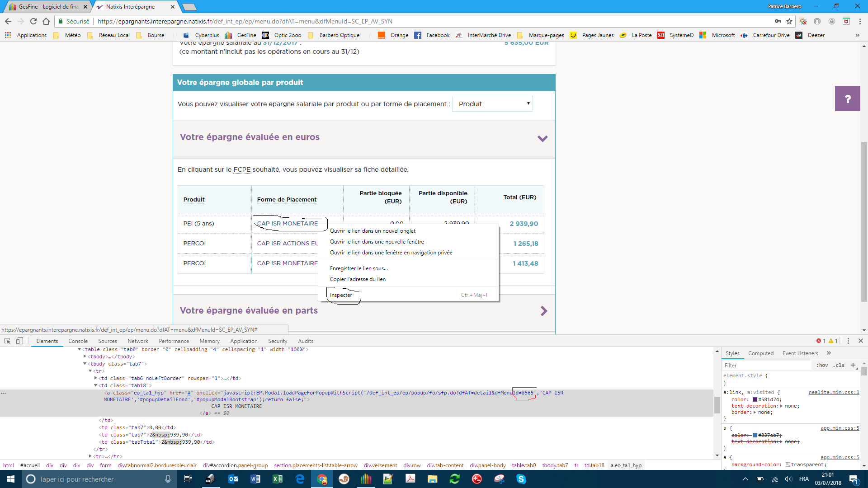Toggle the .cls element classes button
Viewport: 868px width, 488px height.
point(839,365)
